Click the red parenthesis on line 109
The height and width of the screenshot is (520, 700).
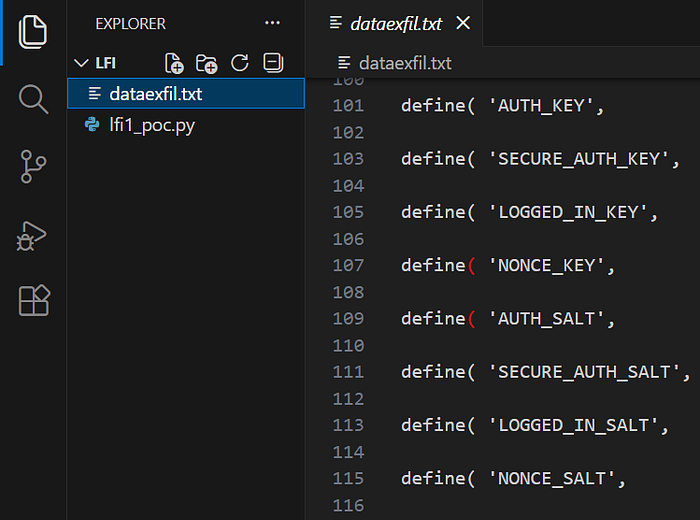coord(471,319)
